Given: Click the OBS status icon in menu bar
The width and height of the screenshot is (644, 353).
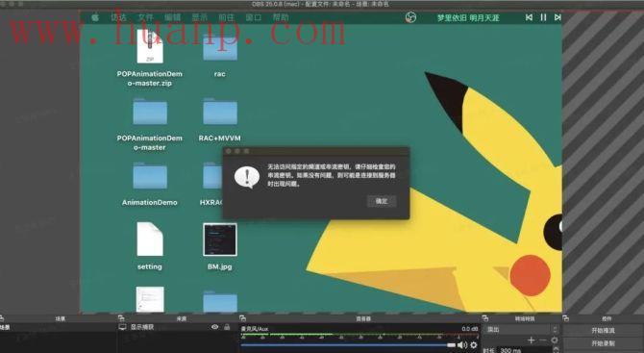Looking at the screenshot, I should (410, 17).
